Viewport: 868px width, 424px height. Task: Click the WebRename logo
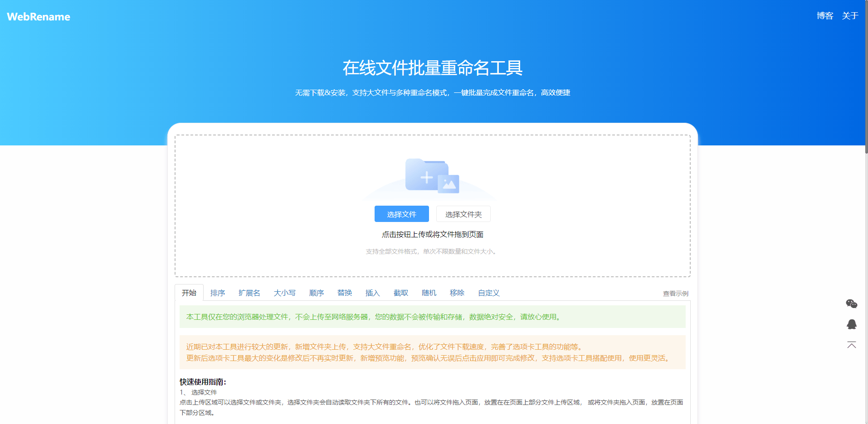click(38, 16)
